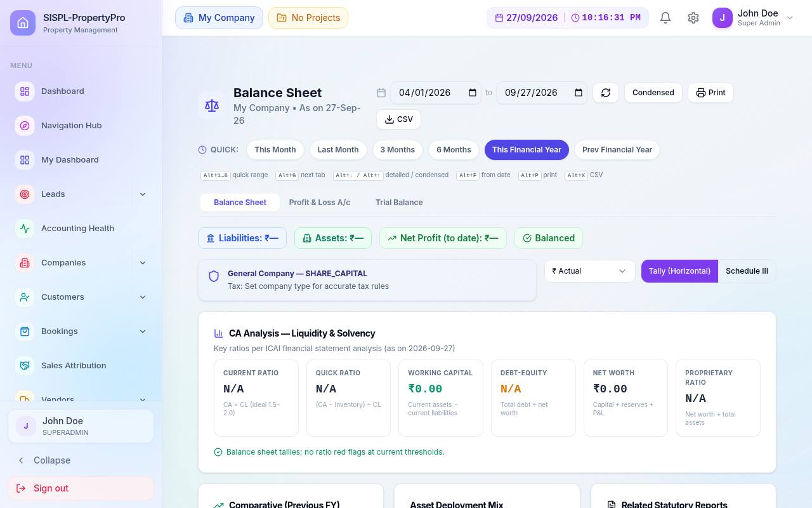Viewport: 812px width, 508px height.
Task: Select Prev Financial Year quick range
Action: coord(617,150)
